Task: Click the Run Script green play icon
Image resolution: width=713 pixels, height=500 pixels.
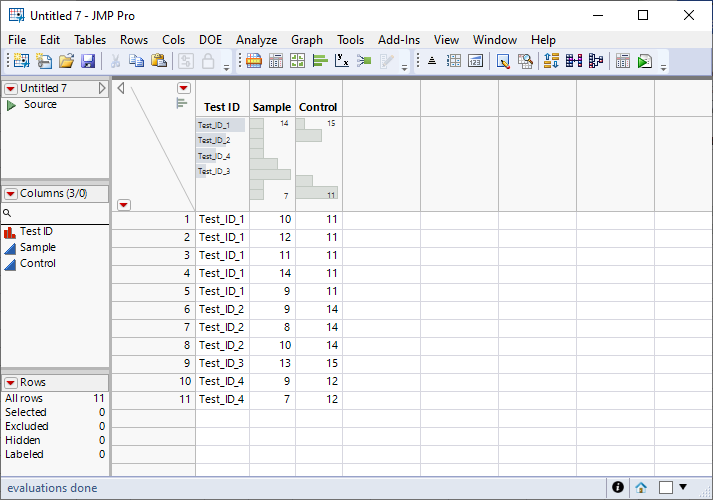Action: 644,60
